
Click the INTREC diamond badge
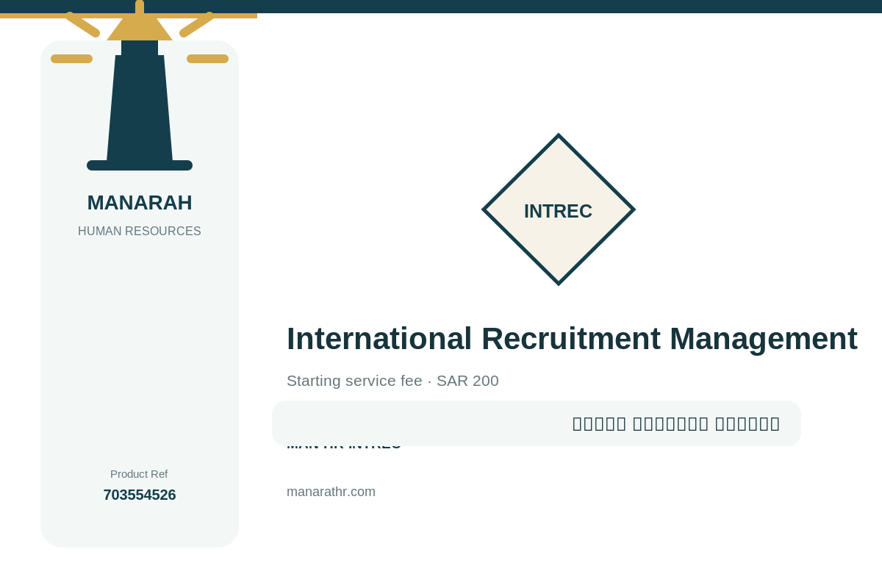click(559, 209)
